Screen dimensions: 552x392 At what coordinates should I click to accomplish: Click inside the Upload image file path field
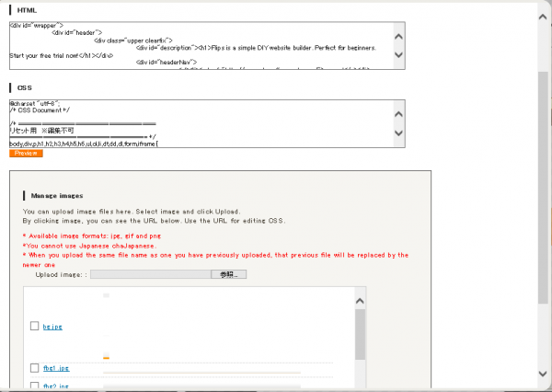click(x=150, y=275)
